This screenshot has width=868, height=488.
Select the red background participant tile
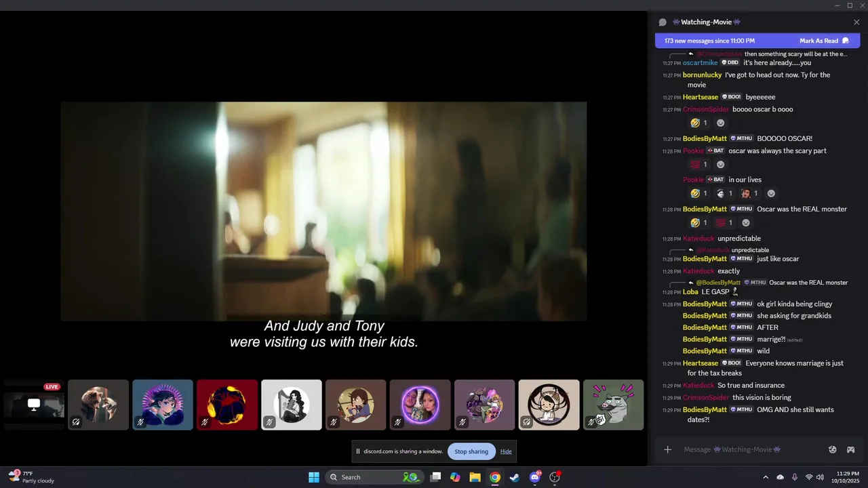pos(227,405)
